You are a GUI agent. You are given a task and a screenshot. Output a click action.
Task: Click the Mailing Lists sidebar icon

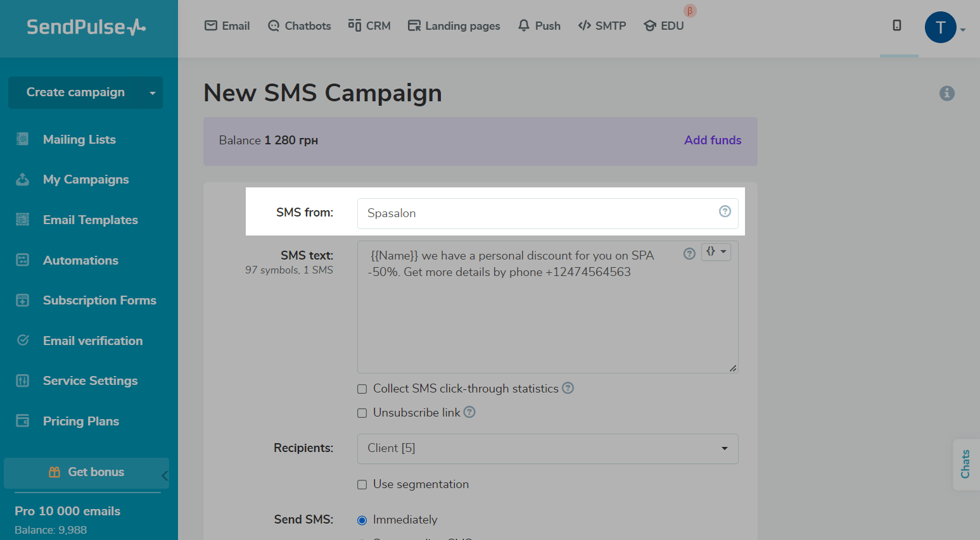click(x=22, y=139)
